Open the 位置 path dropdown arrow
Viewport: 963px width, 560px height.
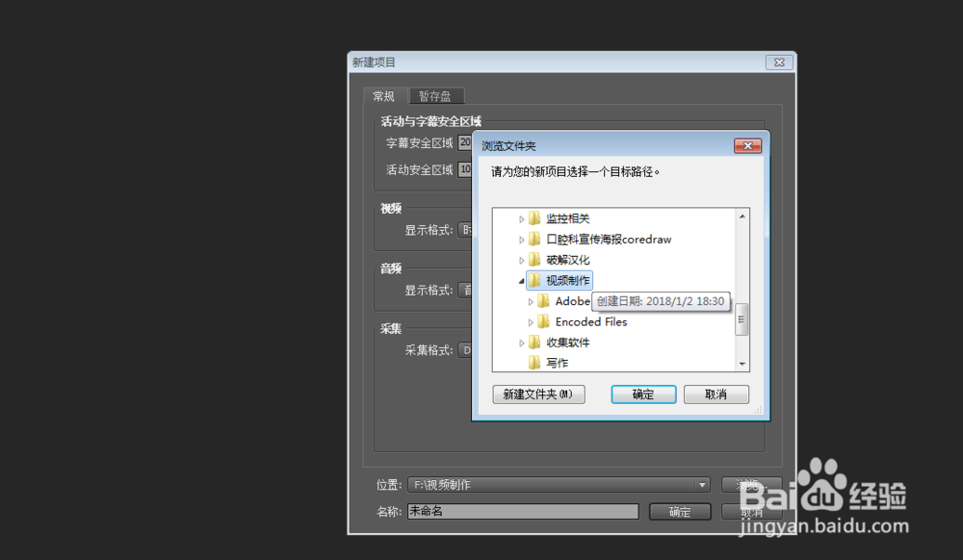coord(702,484)
